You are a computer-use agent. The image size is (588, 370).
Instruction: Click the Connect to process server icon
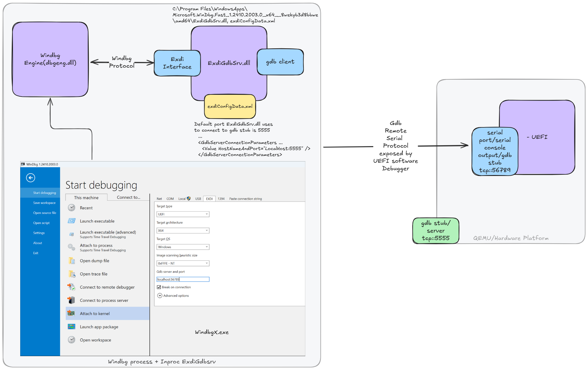[72, 300]
